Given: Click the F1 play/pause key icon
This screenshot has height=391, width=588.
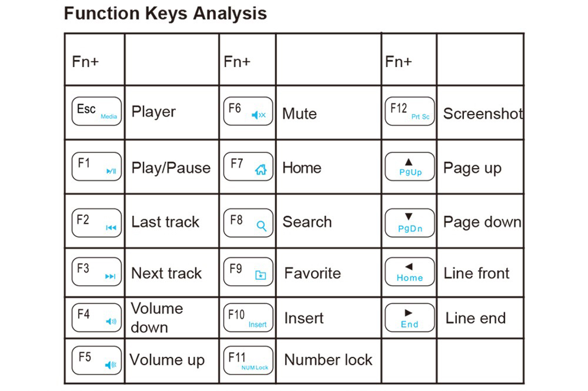Looking at the screenshot, I should click(x=96, y=166).
